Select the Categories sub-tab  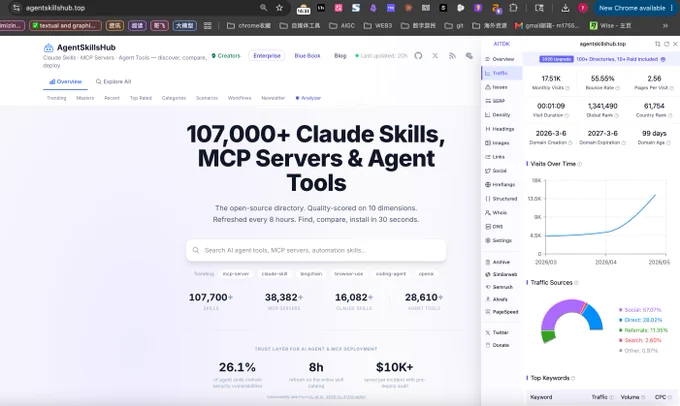tap(174, 98)
